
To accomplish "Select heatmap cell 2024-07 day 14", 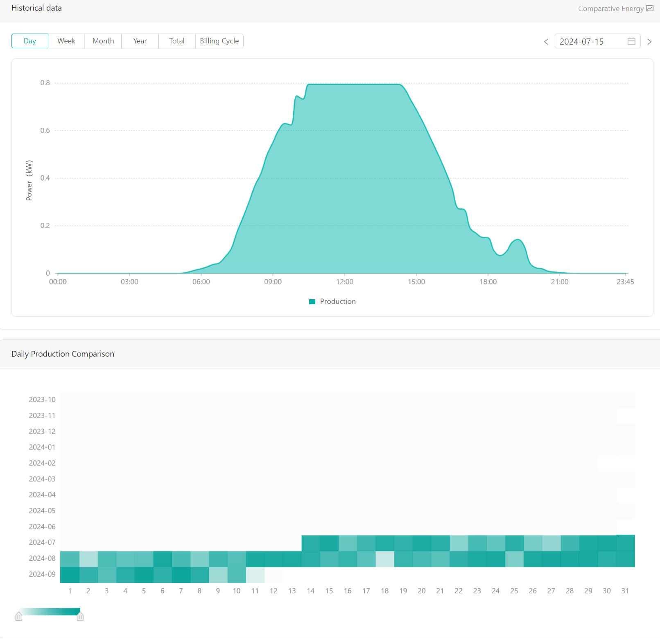I will pos(311,543).
